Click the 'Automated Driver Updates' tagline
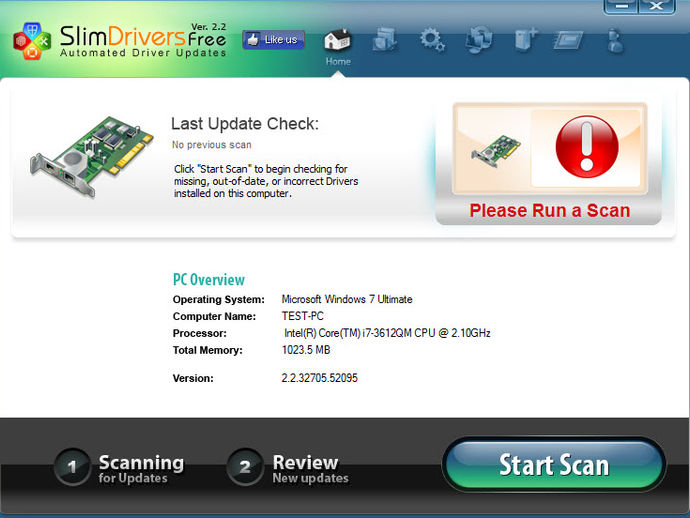 pos(143,53)
